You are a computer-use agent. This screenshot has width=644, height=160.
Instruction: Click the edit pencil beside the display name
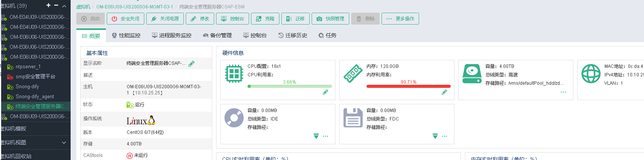coord(192,63)
